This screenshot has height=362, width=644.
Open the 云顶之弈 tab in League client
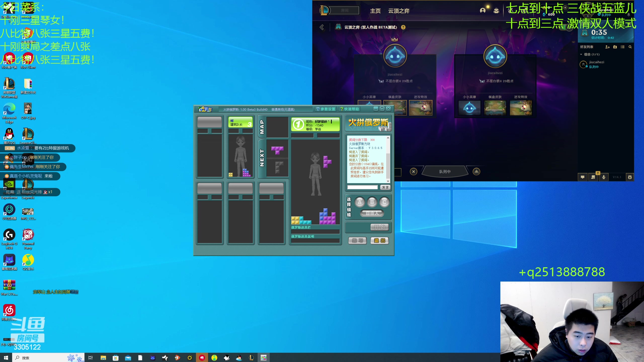pyautogui.click(x=399, y=11)
